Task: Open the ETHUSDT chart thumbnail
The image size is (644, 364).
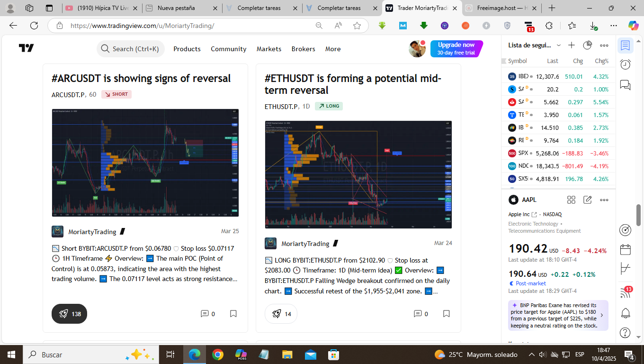Action: click(358, 174)
